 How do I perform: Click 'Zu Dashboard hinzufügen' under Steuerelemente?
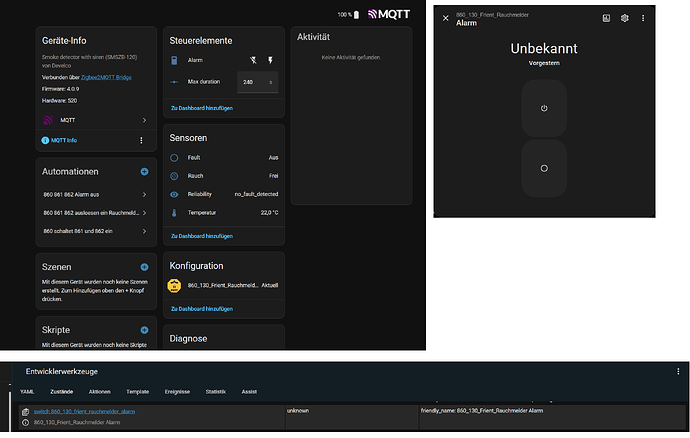[202, 108]
